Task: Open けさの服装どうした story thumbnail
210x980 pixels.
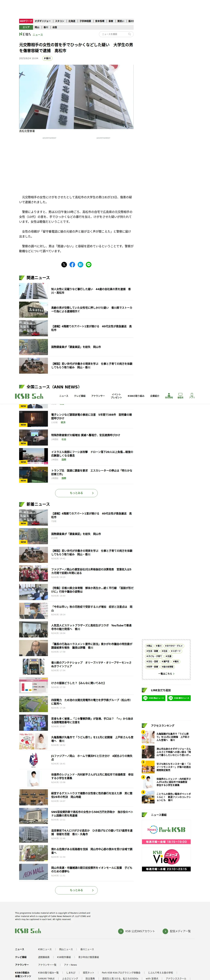Action: tap(34, 686)
